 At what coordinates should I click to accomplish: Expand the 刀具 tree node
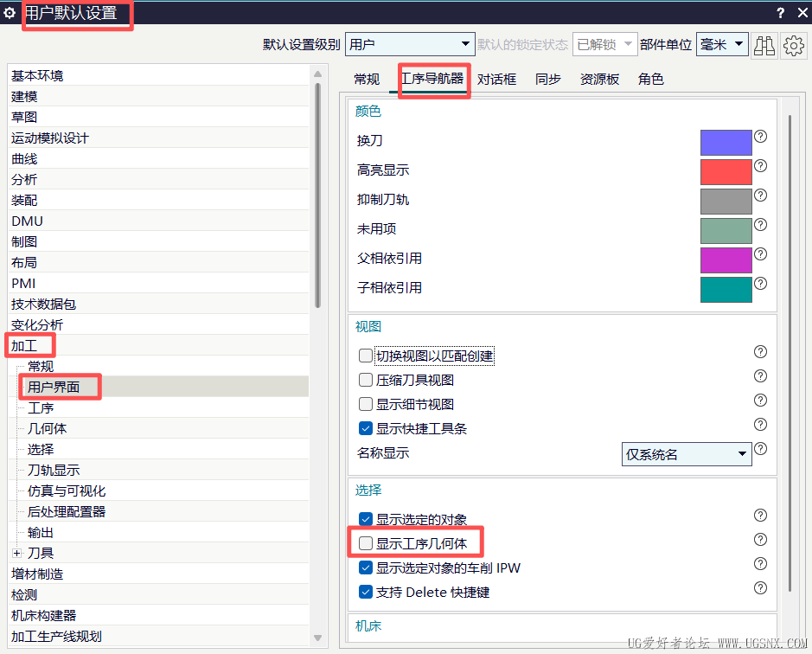click(x=17, y=554)
